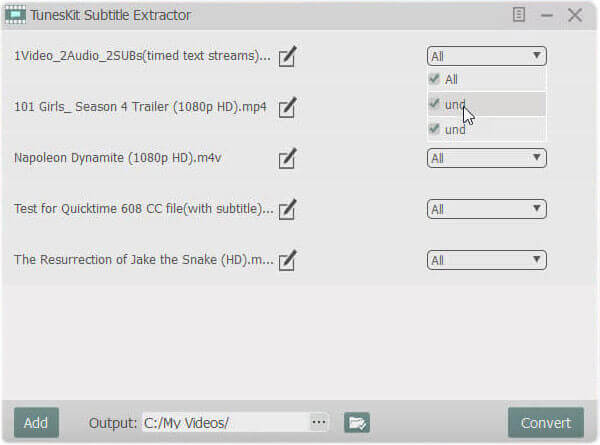Select the 1Video_2Audio_2SUBs file name
The image size is (600, 445).
[x=142, y=56]
